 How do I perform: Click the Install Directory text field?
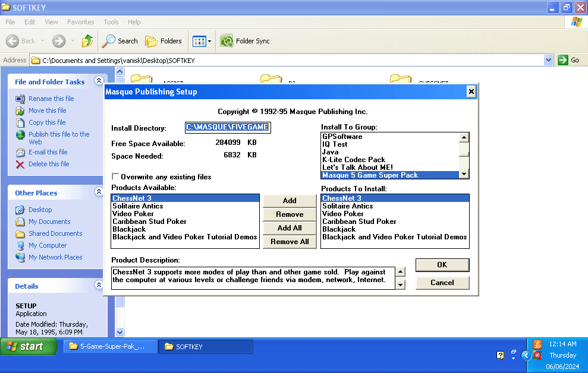click(228, 127)
